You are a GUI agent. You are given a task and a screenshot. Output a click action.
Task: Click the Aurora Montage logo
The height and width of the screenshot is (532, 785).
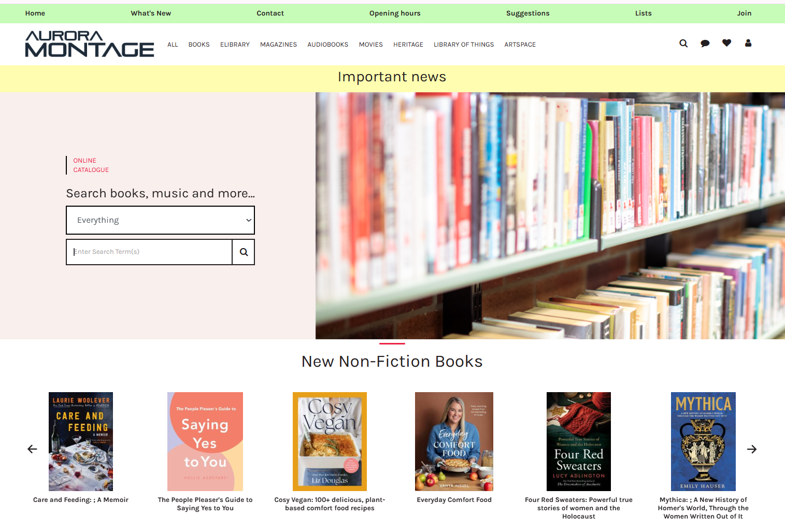[x=90, y=44]
